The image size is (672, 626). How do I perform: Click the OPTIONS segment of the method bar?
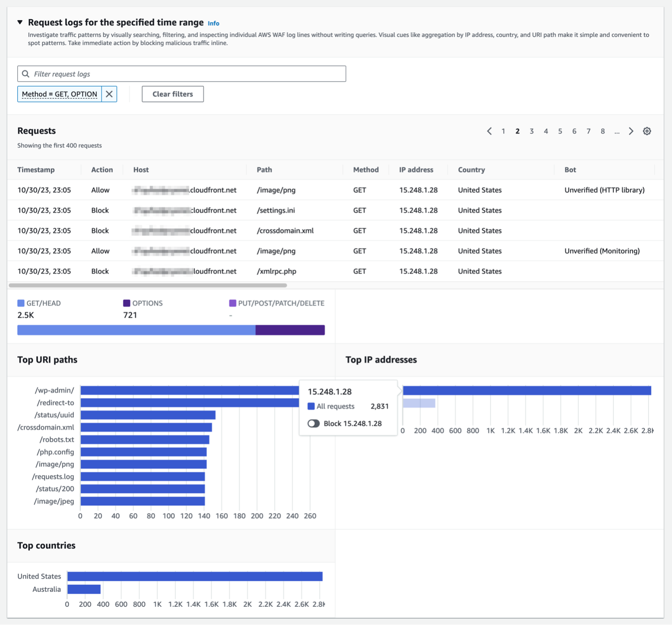point(290,330)
